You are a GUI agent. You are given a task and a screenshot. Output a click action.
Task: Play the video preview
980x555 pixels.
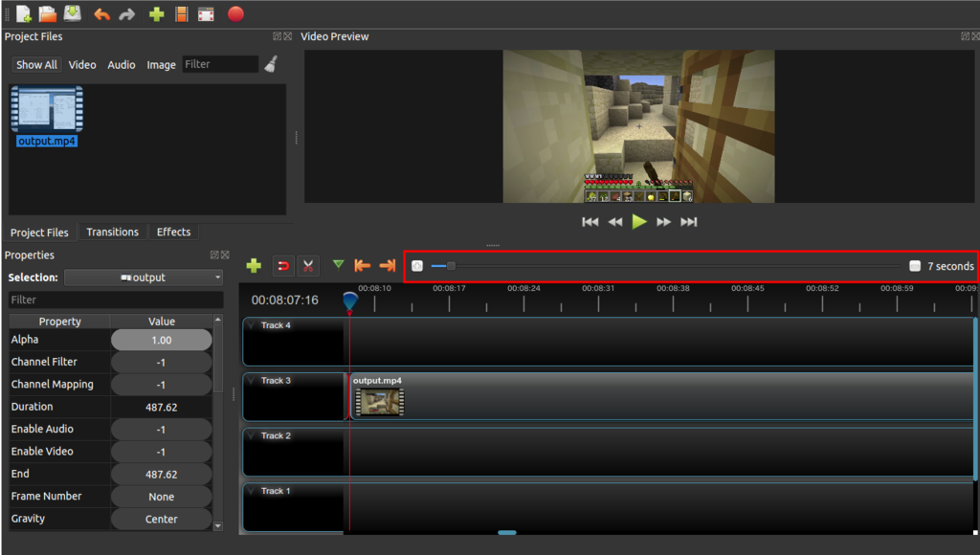[638, 222]
